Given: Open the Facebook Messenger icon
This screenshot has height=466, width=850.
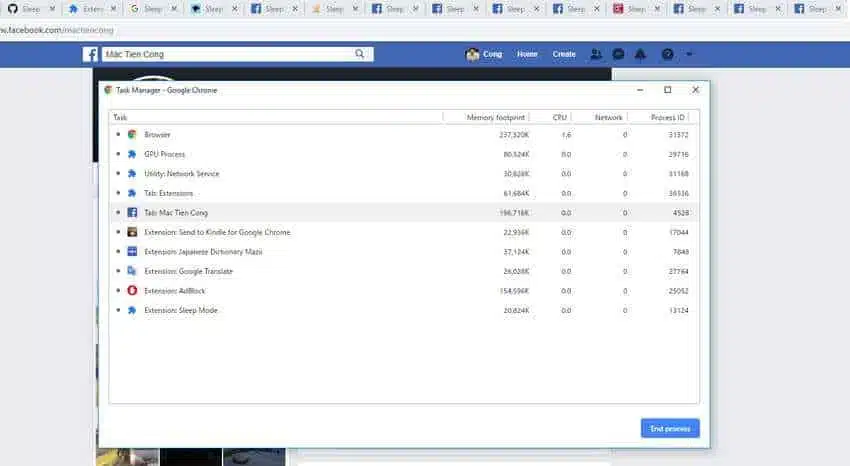Looking at the screenshot, I should click(618, 54).
